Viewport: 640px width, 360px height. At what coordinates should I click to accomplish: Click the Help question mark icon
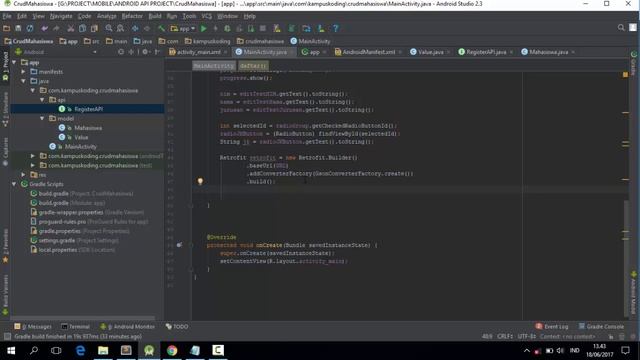click(336, 29)
